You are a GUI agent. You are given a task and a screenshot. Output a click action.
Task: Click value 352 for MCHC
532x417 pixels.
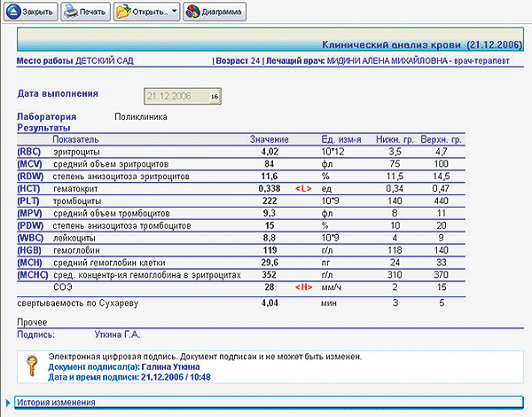click(x=270, y=275)
